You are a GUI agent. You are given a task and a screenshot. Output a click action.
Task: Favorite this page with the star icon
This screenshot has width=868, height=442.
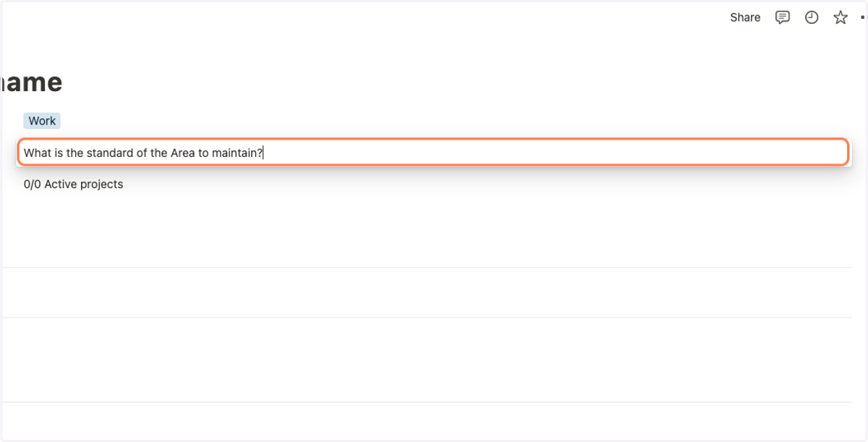tap(840, 17)
